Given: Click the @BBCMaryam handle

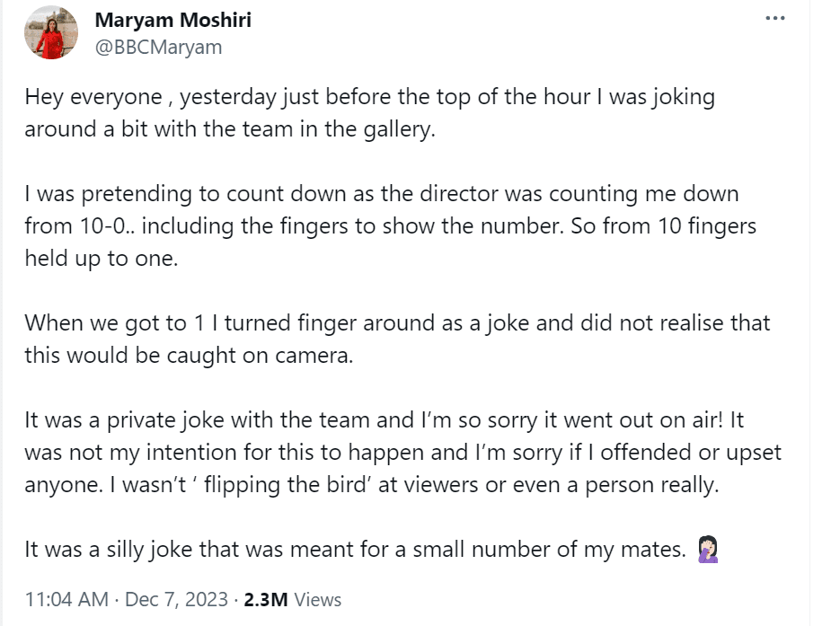Looking at the screenshot, I should [158, 47].
